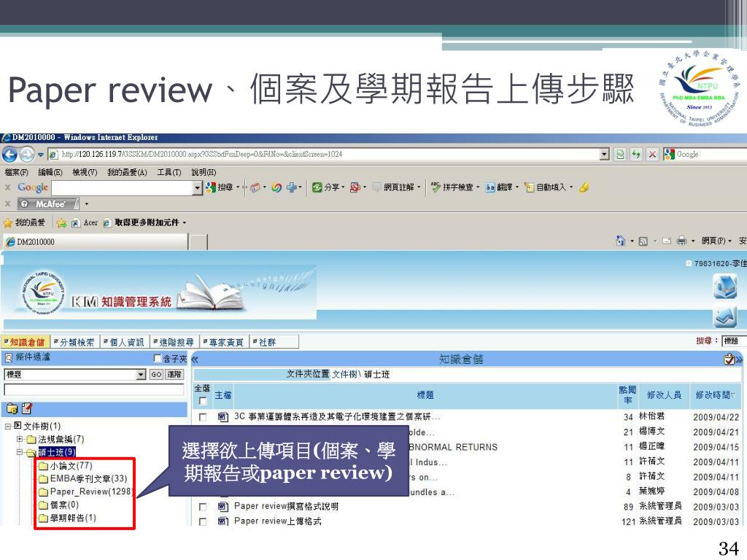Click the GO filter button
This screenshot has width=747, height=560.
click(x=156, y=374)
